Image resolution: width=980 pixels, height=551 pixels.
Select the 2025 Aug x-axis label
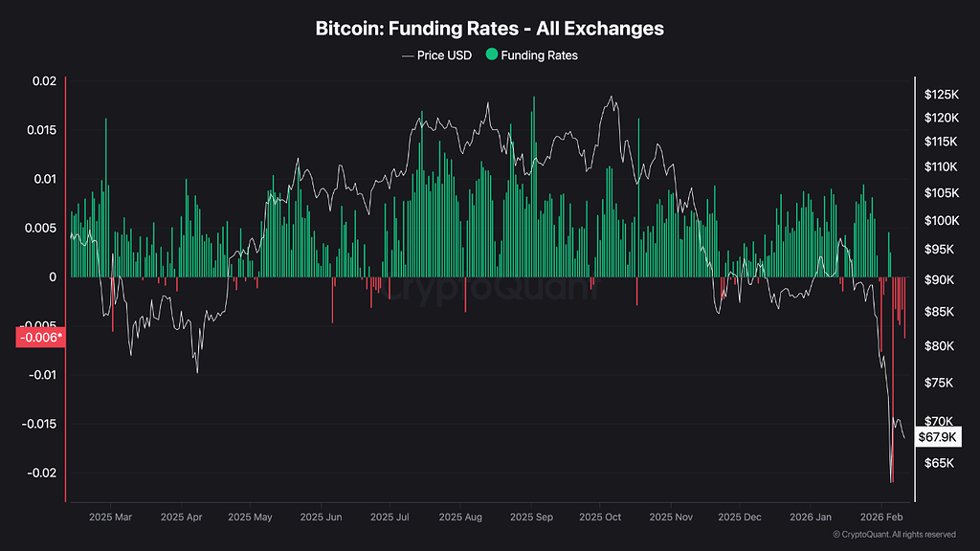tap(459, 517)
